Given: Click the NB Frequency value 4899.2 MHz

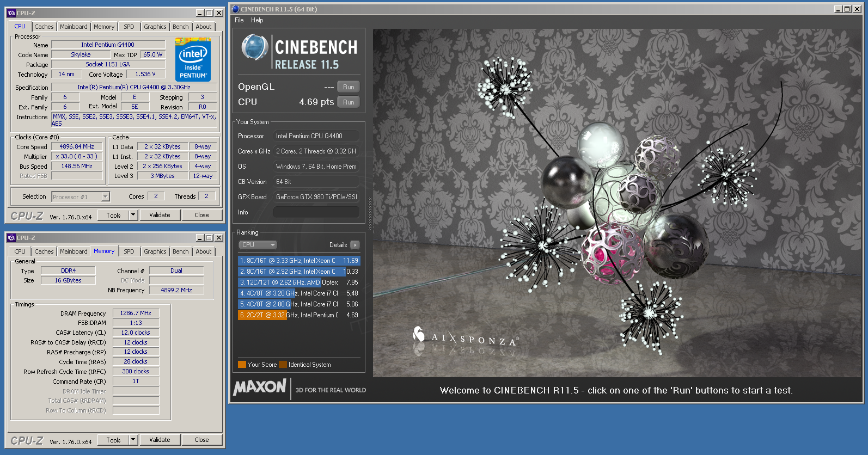Looking at the screenshot, I should (176, 290).
